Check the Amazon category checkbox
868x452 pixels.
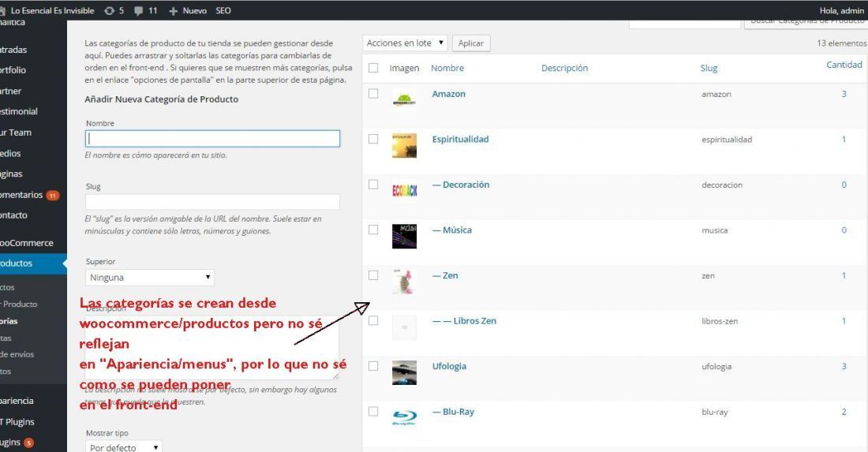point(374,94)
